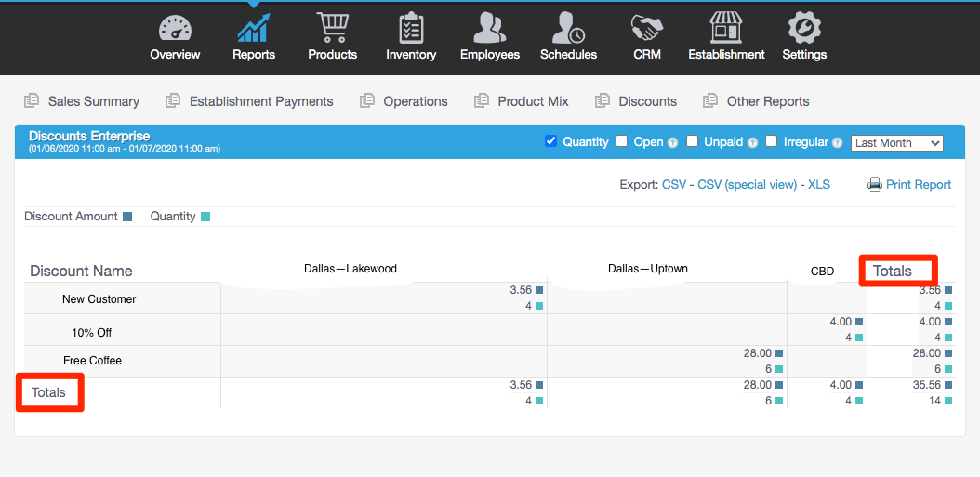Open the Products shopping cart icon
The width and height of the screenshot is (980, 477).
333,28
